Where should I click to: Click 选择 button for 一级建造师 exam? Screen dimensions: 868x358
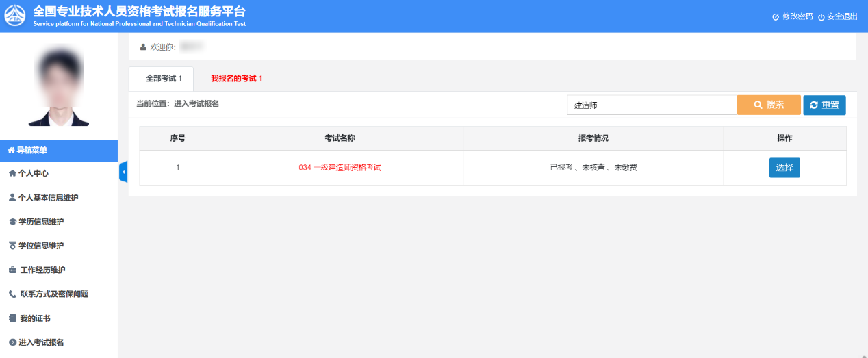(x=784, y=168)
